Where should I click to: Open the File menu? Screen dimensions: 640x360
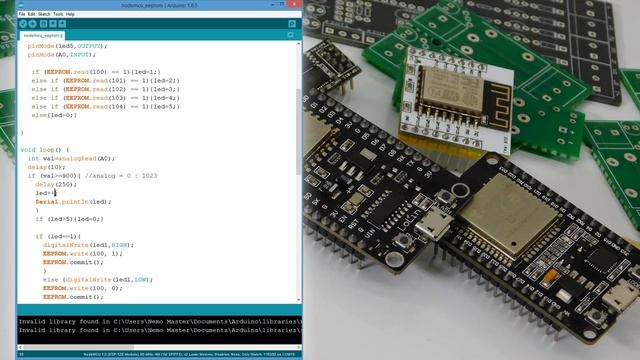22,14
